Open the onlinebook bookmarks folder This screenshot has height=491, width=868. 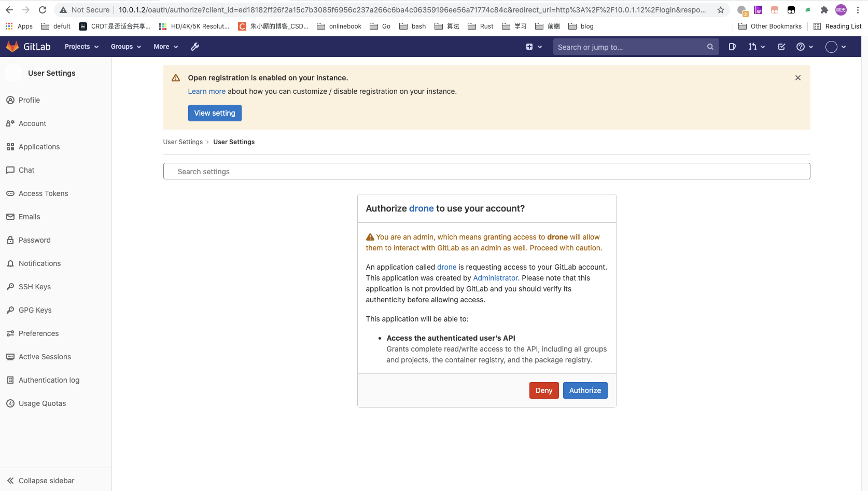tap(339, 26)
